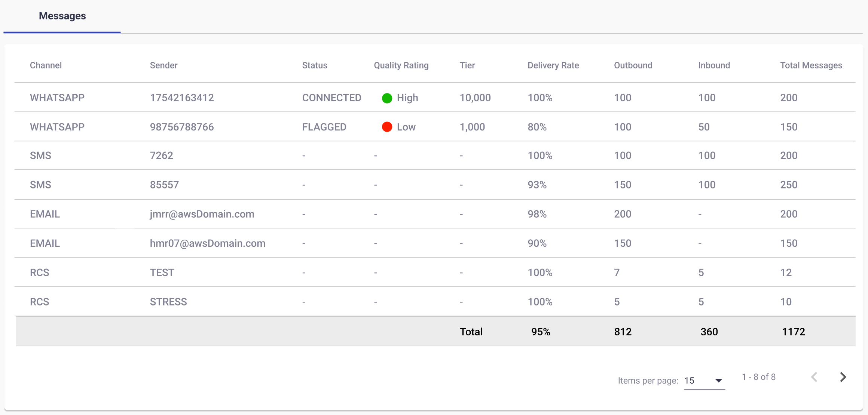Click the Quality Rating column header
Image resolution: width=868 pixels, height=415 pixels.
tap(401, 65)
